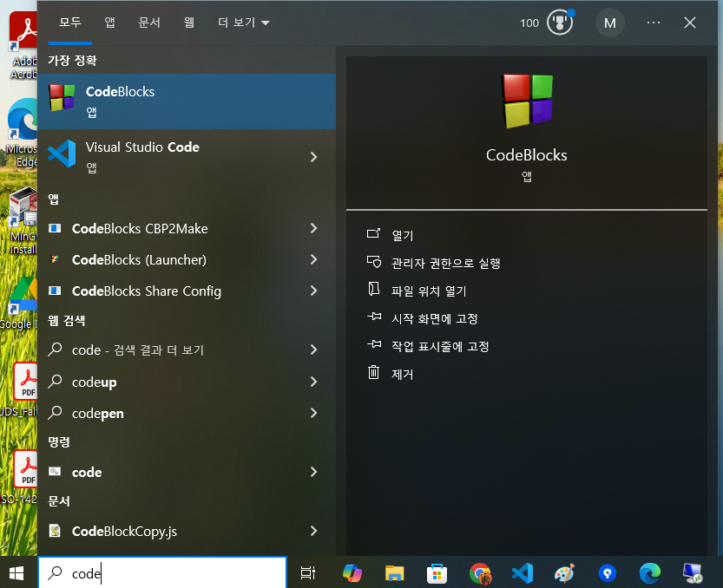Open the 더 보기 dropdown

tap(243, 23)
